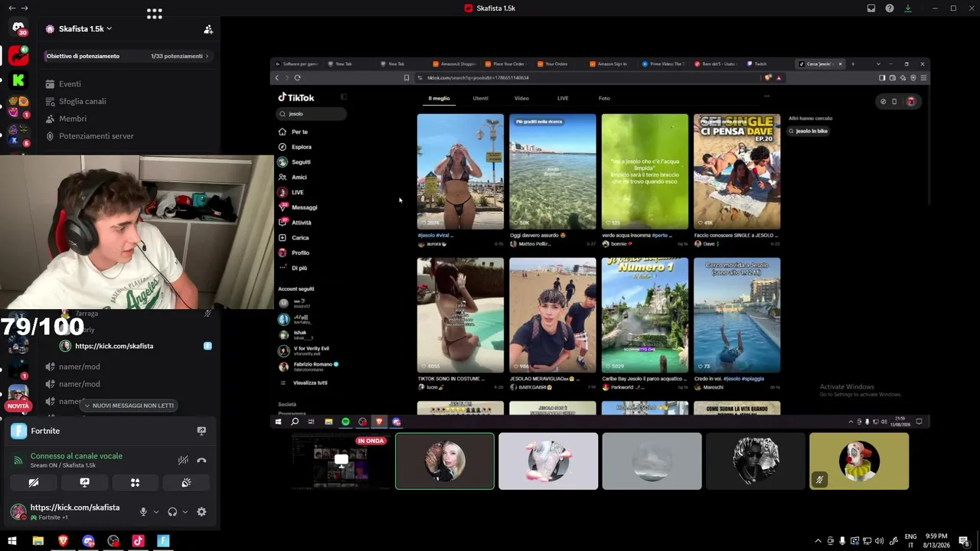Switch to the Utenti tab on TikTok

click(480, 99)
